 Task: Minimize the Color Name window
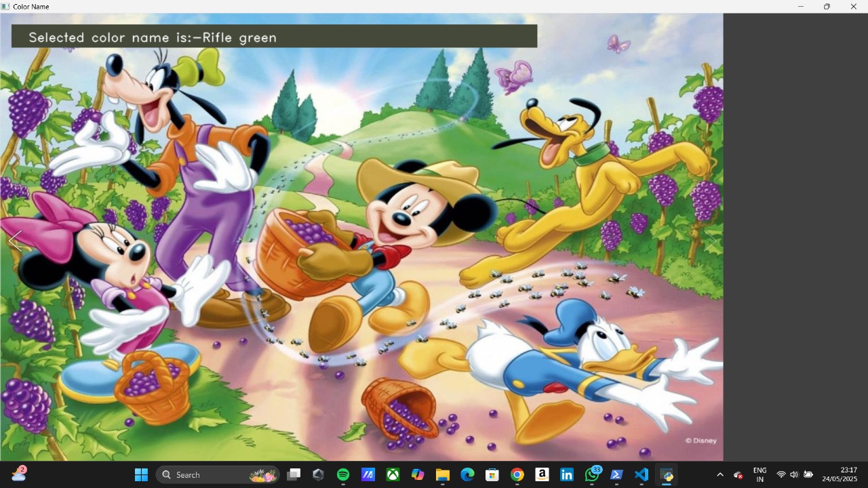point(801,6)
